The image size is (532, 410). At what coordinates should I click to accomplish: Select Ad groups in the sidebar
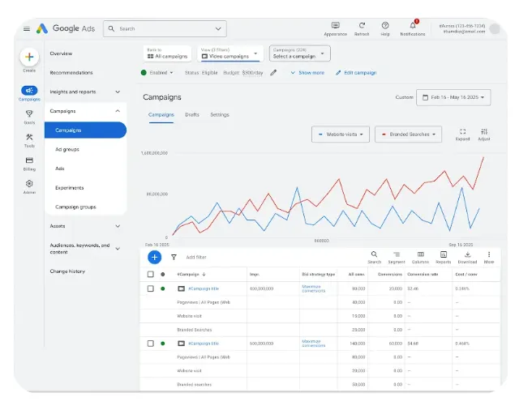tap(67, 149)
